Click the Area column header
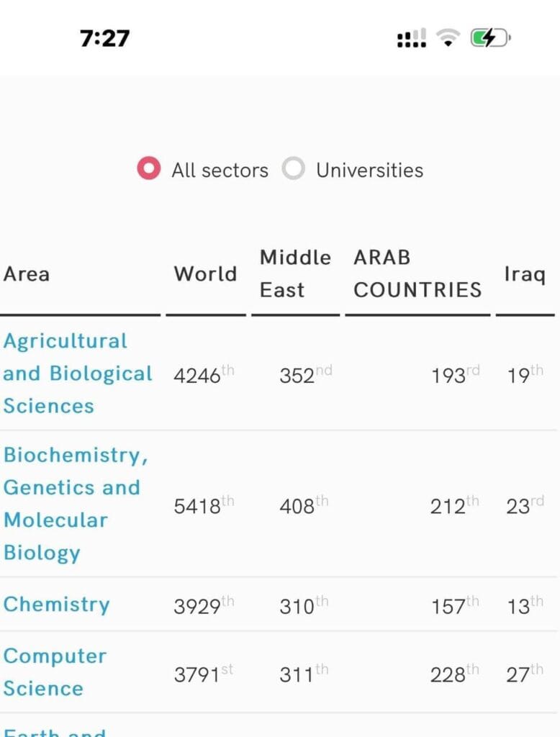 pos(27,274)
